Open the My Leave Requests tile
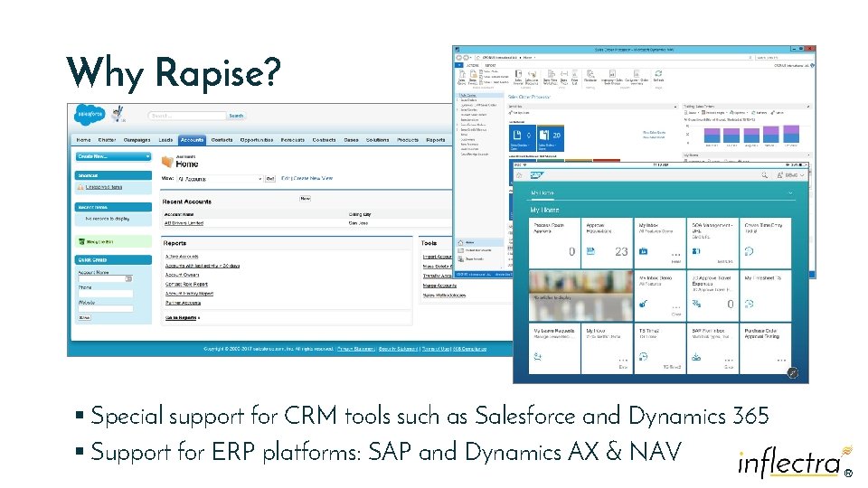The width and height of the screenshot is (868, 488). pos(554,349)
